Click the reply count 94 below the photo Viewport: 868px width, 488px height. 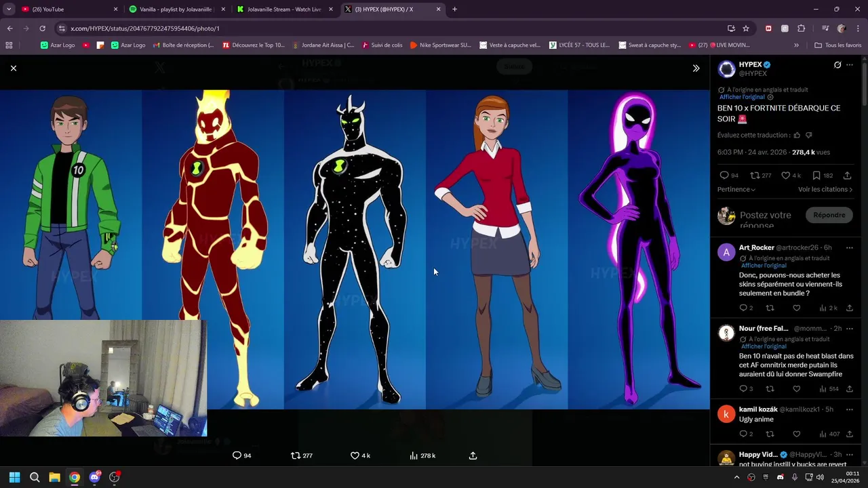(x=242, y=455)
